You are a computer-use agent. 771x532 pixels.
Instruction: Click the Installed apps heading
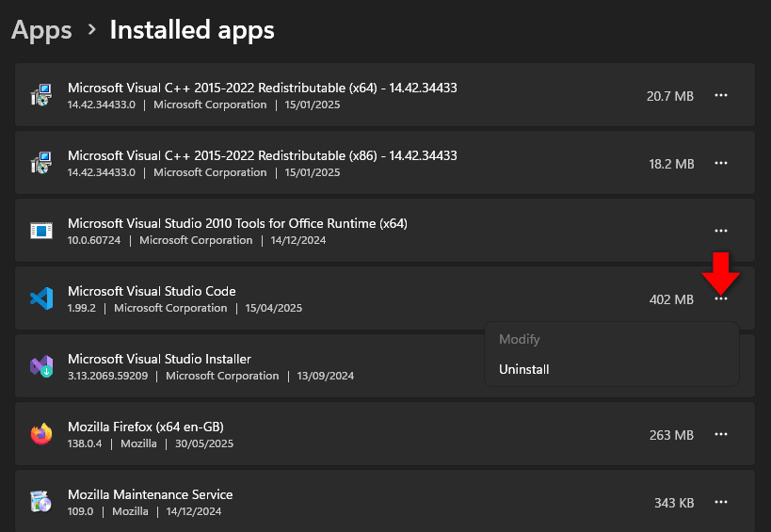click(192, 30)
